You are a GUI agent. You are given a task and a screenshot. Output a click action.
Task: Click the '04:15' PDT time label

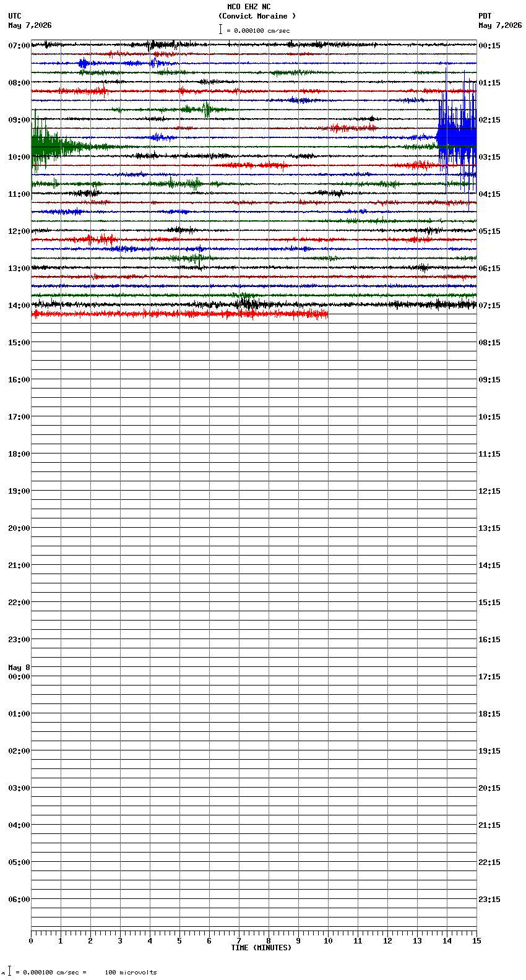(x=489, y=194)
